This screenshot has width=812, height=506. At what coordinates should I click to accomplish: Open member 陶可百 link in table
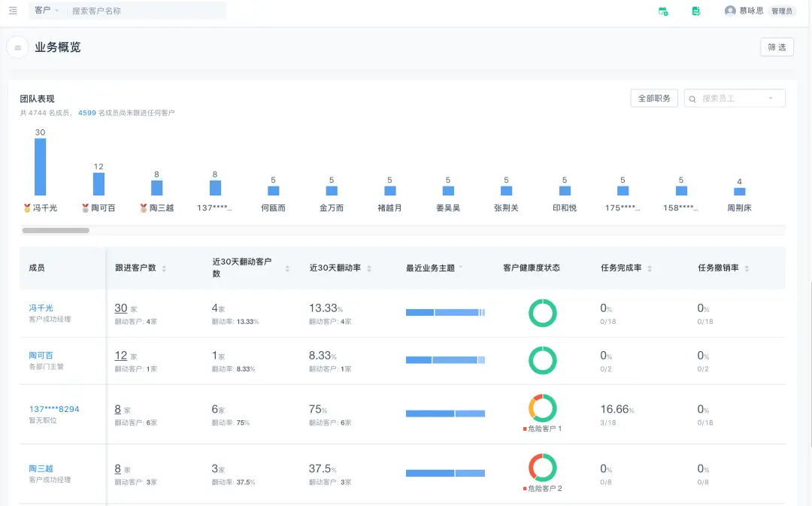click(x=41, y=356)
